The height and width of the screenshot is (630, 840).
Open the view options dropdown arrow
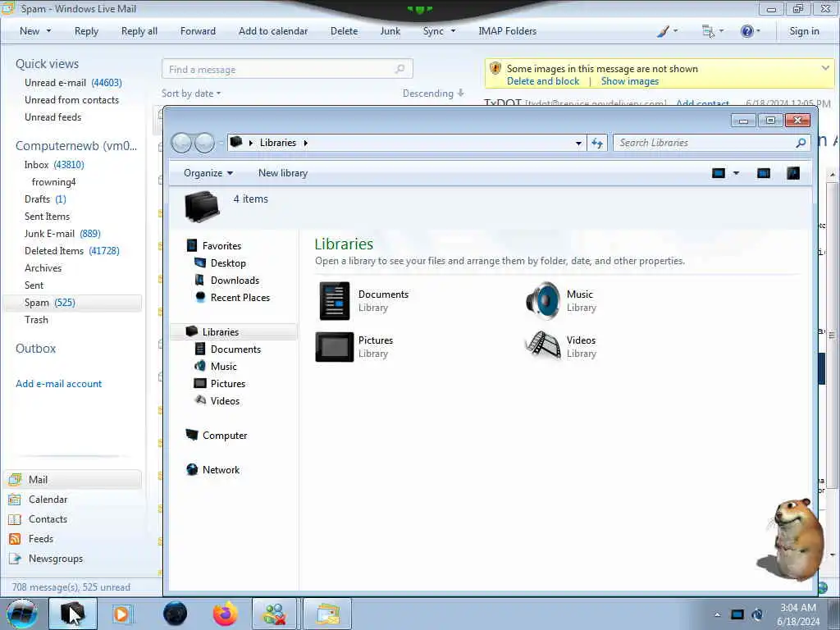point(736,173)
